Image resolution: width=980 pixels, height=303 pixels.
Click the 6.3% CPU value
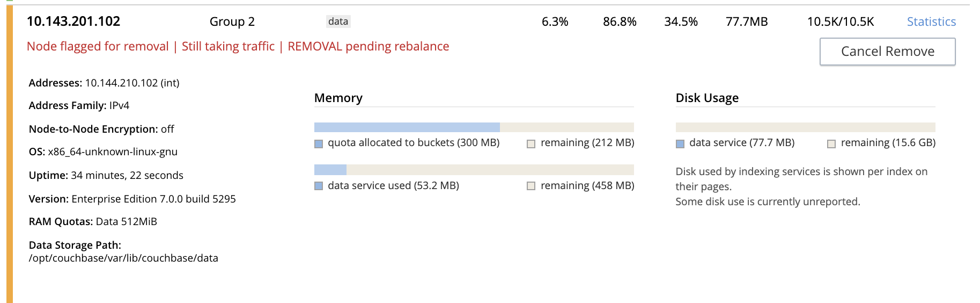point(555,21)
